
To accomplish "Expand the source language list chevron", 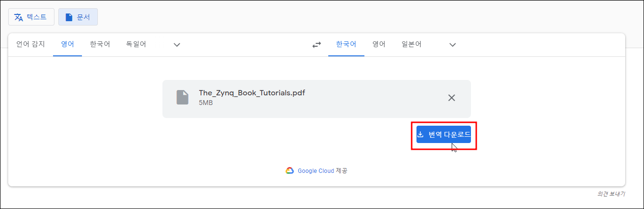I will (177, 45).
